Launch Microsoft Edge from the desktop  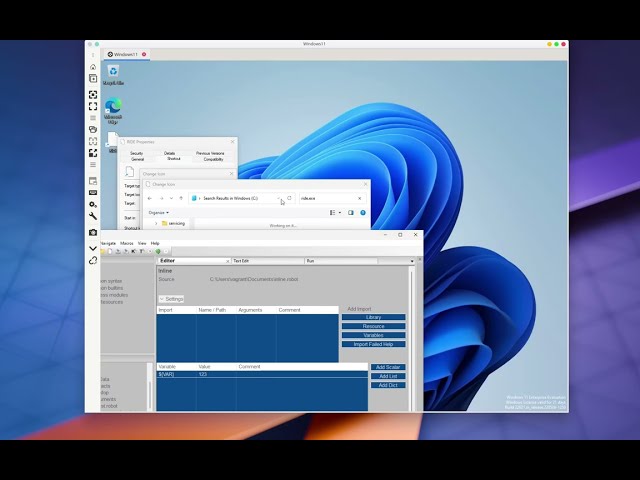tap(113, 111)
